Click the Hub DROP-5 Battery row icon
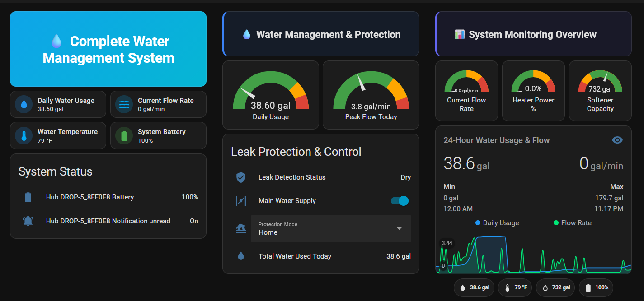Screen dimensions: 644x301 pyautogui.click(x=28, y=197)
